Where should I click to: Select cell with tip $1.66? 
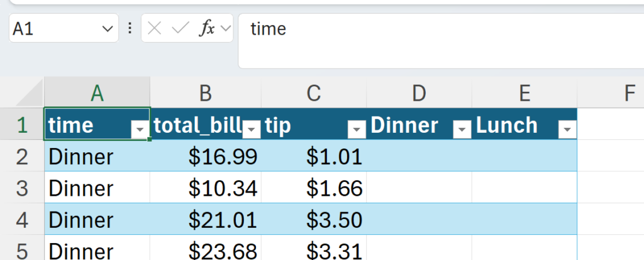click(x=313, y=188)
